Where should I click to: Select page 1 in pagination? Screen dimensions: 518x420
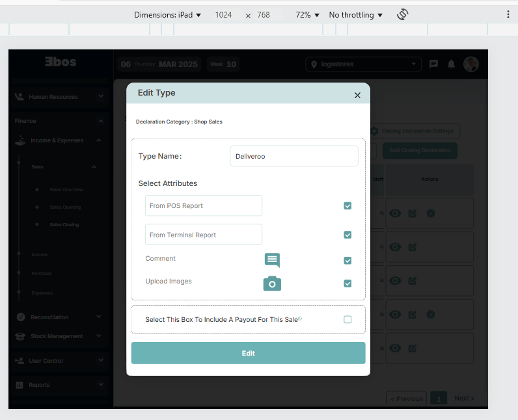click(x=439, y=399)
